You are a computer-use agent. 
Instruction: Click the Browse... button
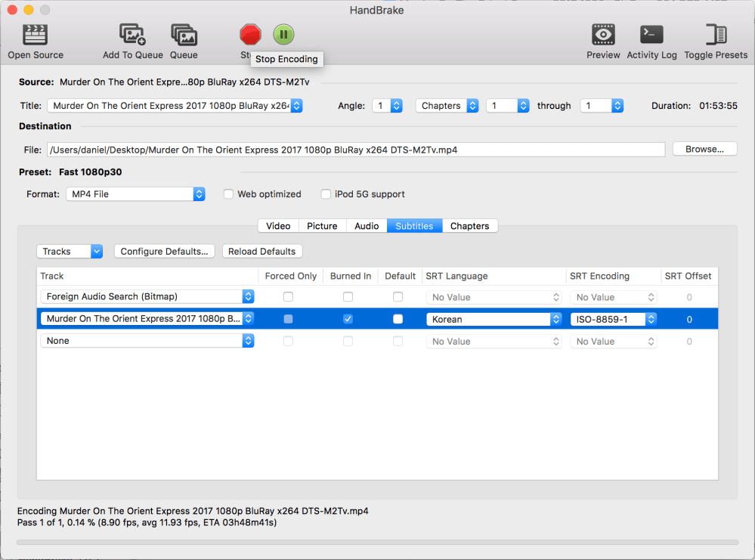pos(704,150)
